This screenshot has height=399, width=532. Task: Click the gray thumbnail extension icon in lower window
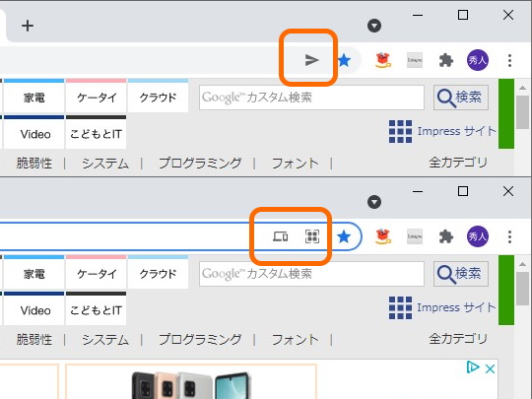[415, 236]
